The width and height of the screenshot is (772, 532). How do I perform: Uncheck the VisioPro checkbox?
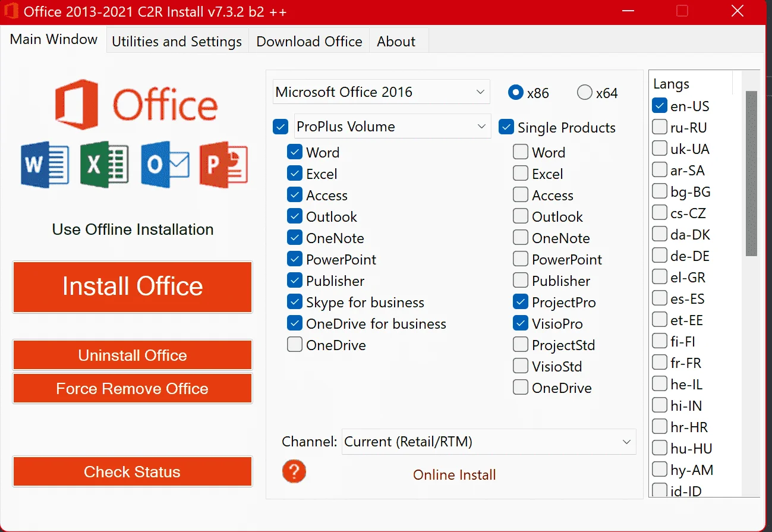click(x=521, y=323)
